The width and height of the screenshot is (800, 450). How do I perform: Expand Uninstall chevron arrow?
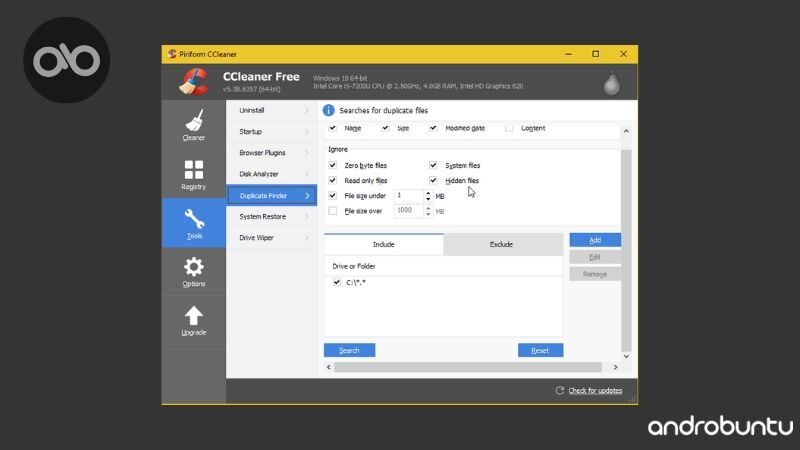point(307,110)
